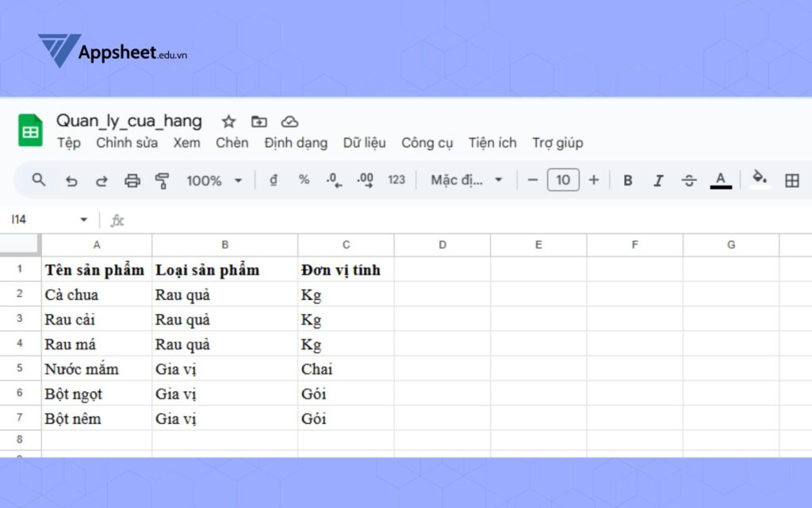Viewport: 812px width, 508px height.
Task: Open the Định dạng menu
Action: 296,143
